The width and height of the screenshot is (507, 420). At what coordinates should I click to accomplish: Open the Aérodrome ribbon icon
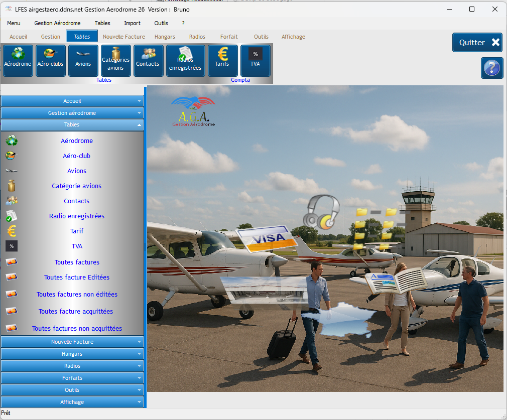tap(18, 60)
